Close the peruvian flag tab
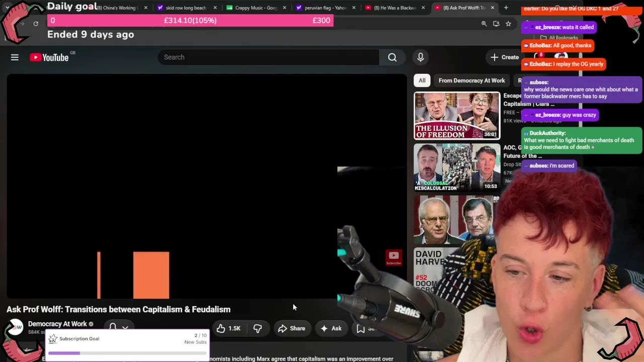This screenshot has width=644, height=362. pos(354,8)
